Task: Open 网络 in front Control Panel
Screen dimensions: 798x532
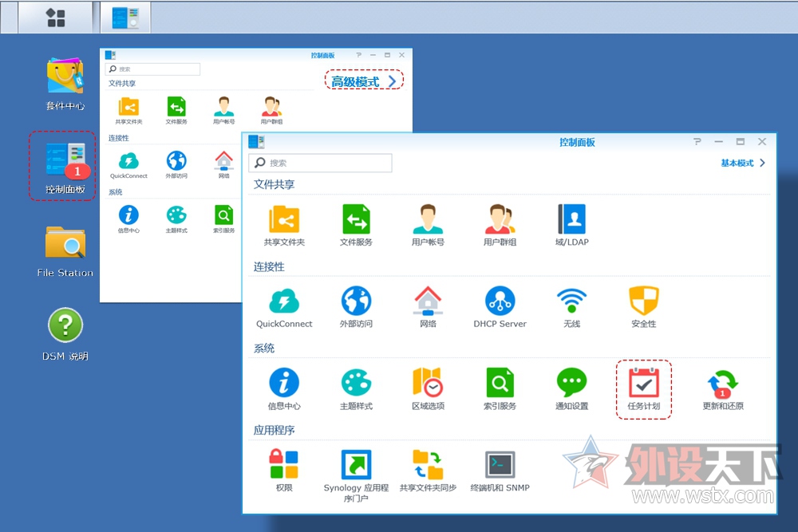Action: tap(428, 307)
